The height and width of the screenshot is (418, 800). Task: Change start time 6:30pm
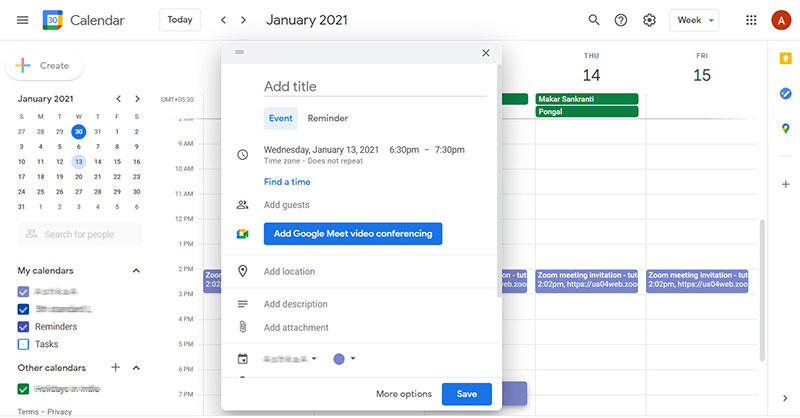404,150
